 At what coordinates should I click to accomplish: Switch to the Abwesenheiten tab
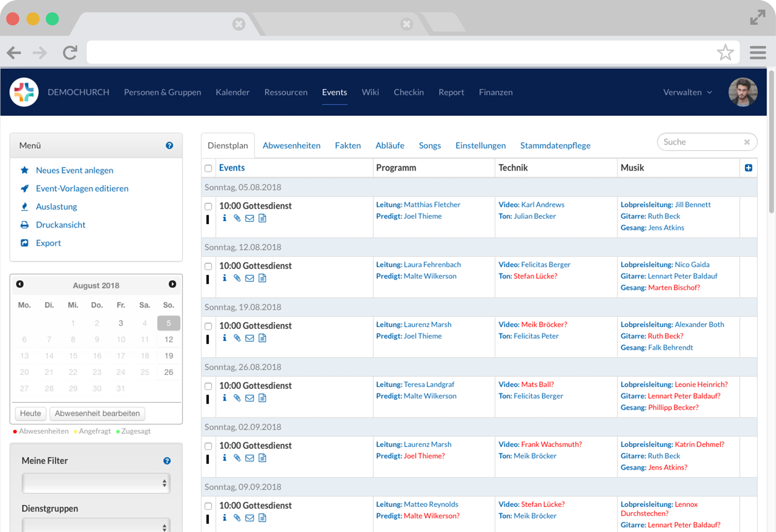coord(291,146)
